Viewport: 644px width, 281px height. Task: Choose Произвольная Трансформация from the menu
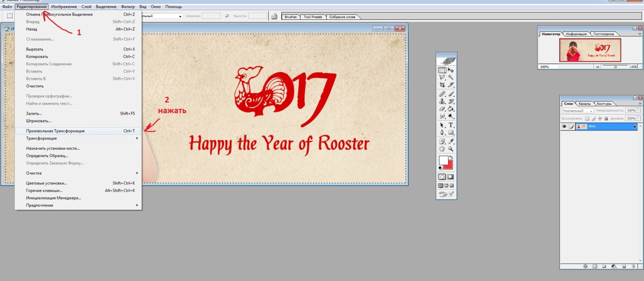55,131
